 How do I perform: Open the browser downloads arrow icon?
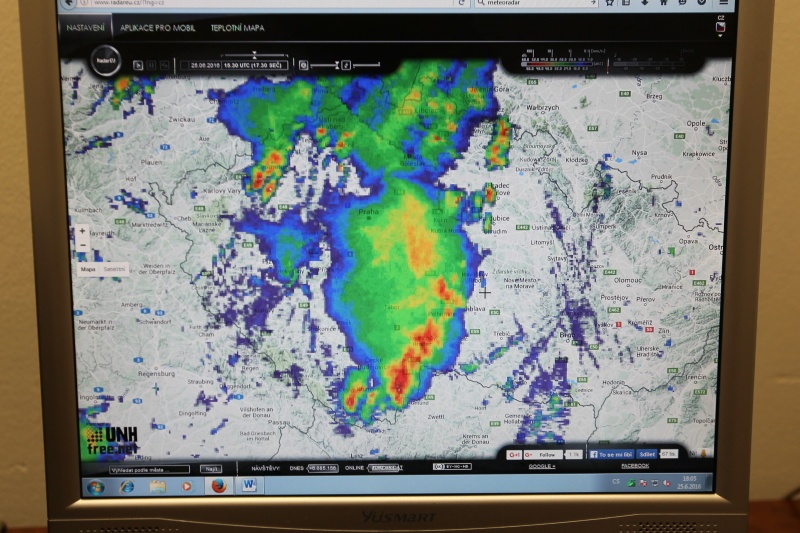click(645, 3)
